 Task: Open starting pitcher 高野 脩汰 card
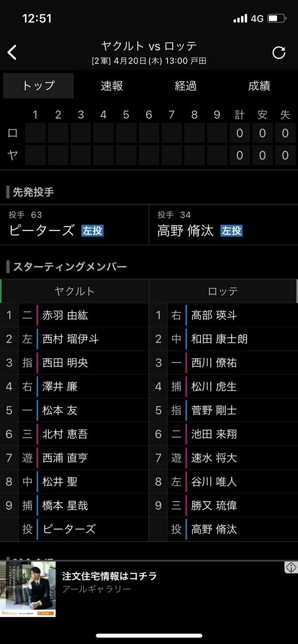tap(224, 225)
